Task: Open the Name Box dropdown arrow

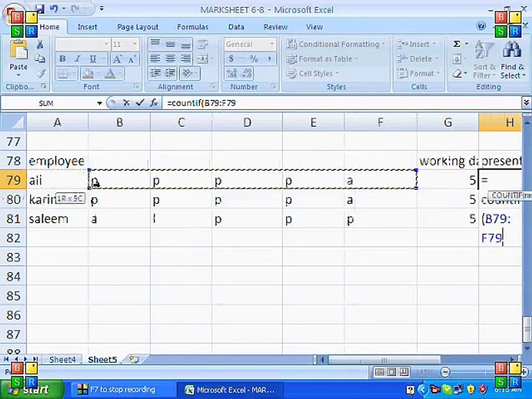Action: point(99,103)
